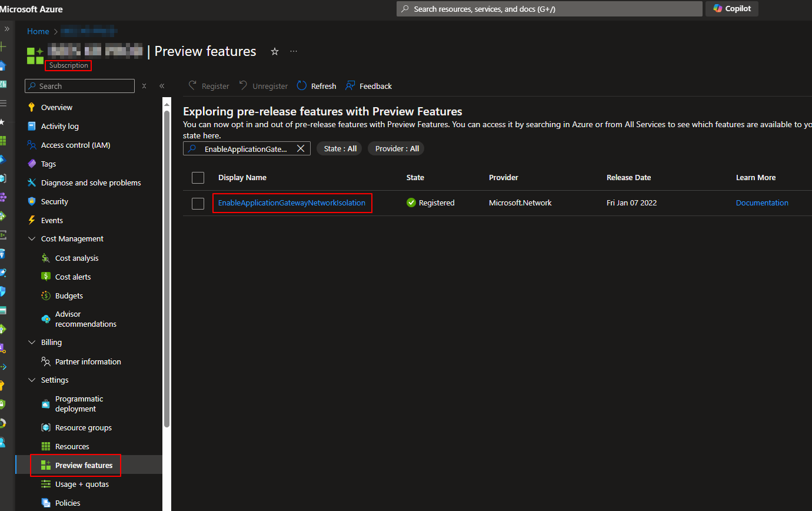
Task: Collapse the Billing section
Action: point(32,343)
